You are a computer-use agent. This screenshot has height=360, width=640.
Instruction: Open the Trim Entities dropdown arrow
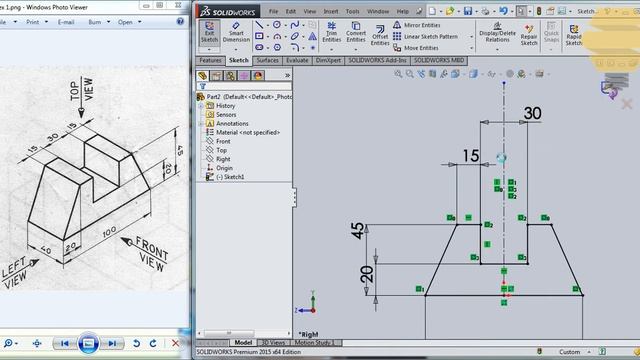point(331,50)
